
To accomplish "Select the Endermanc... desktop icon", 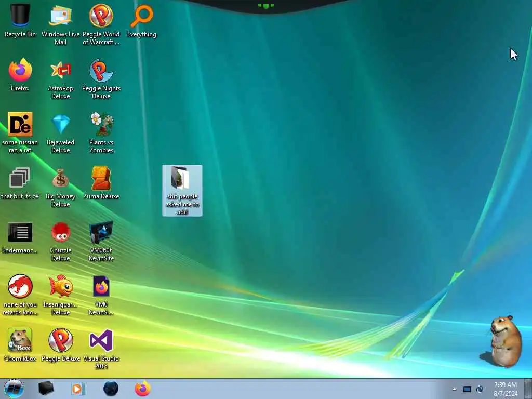I will [x=20, y=237].
